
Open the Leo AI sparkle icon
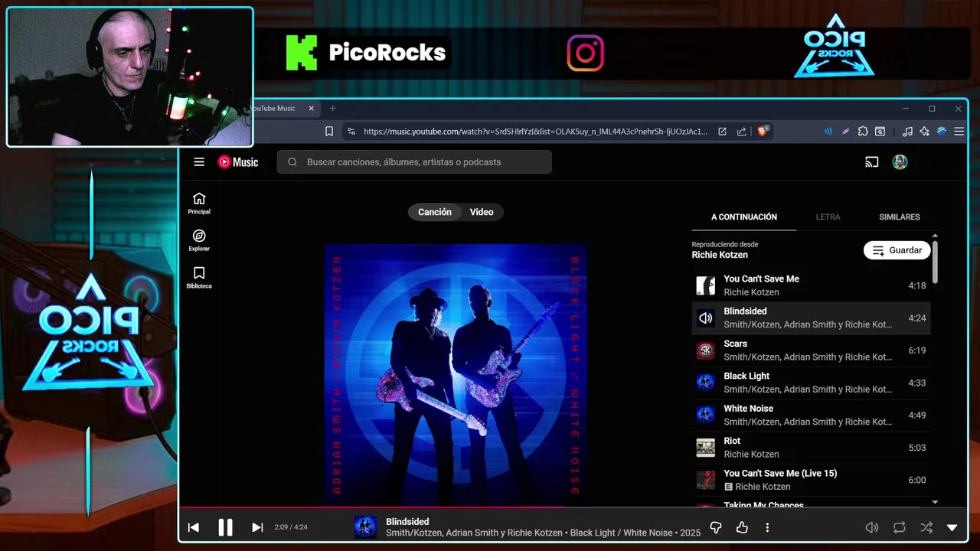(x=925, y=132)
